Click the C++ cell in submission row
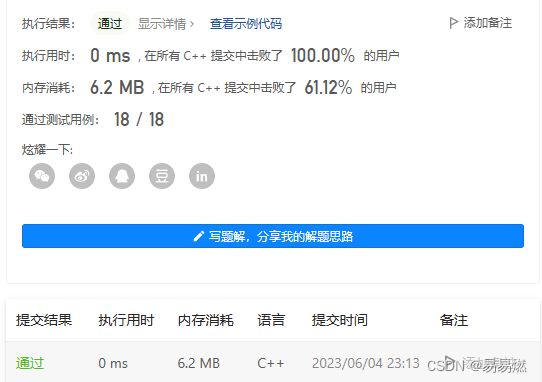The height and width of the screenshot is (382, 542). (271, 363)
